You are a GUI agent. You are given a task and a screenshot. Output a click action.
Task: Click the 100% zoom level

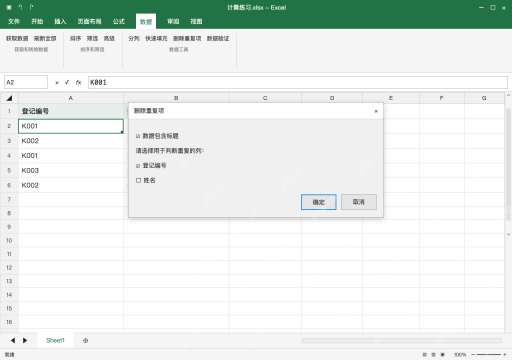coord(460,355)
